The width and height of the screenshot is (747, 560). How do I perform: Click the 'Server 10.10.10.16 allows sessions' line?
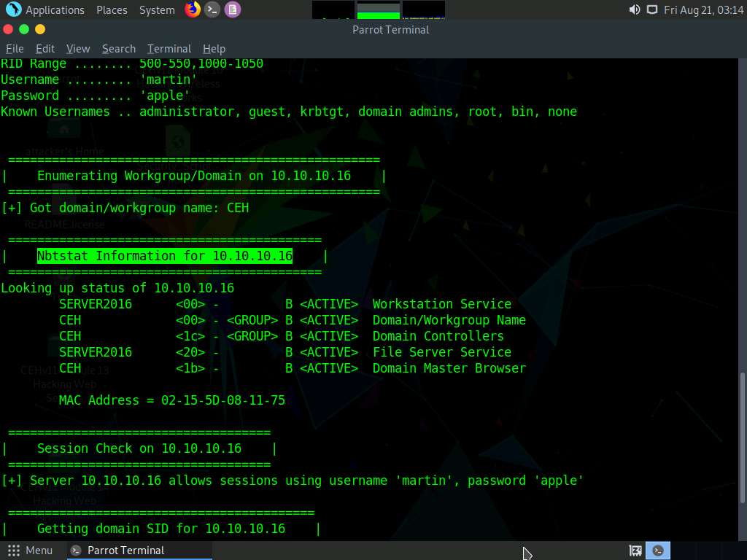coord(292,480)
